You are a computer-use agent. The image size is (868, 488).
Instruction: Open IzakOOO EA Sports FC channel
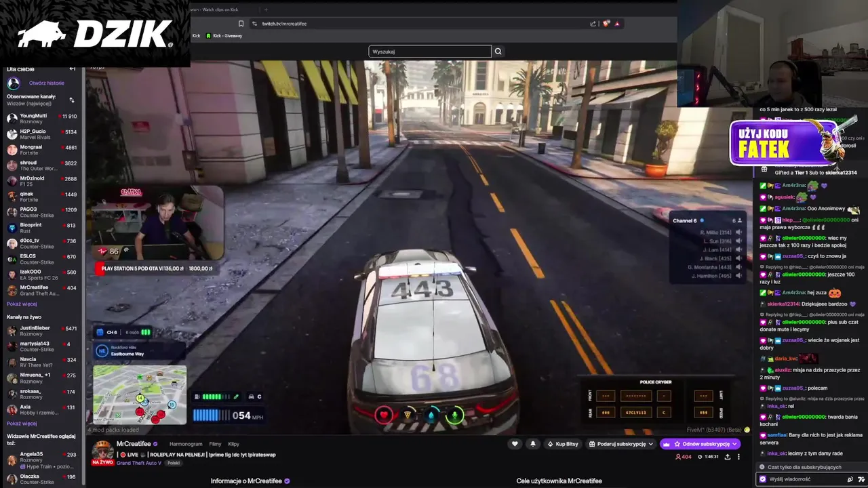pyautogui.click(x=42, y=274)
